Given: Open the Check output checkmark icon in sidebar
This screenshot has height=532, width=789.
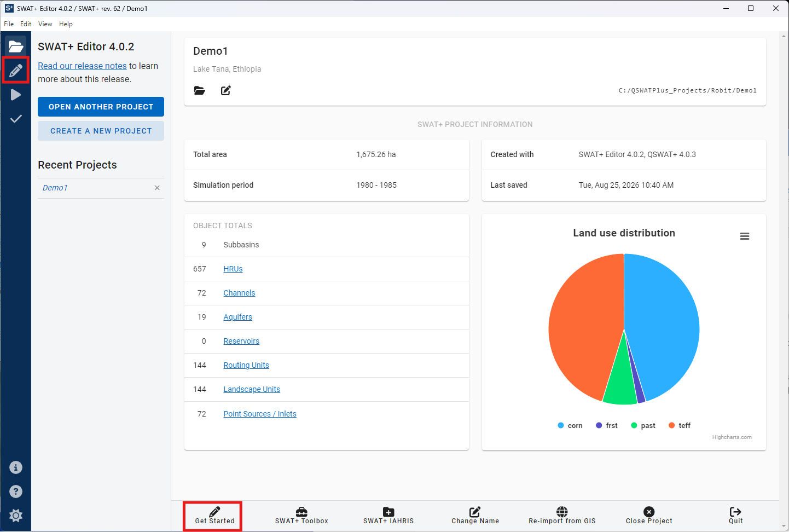Looking at the screenshot, I should pyautogui.click(x=16, y=119).
